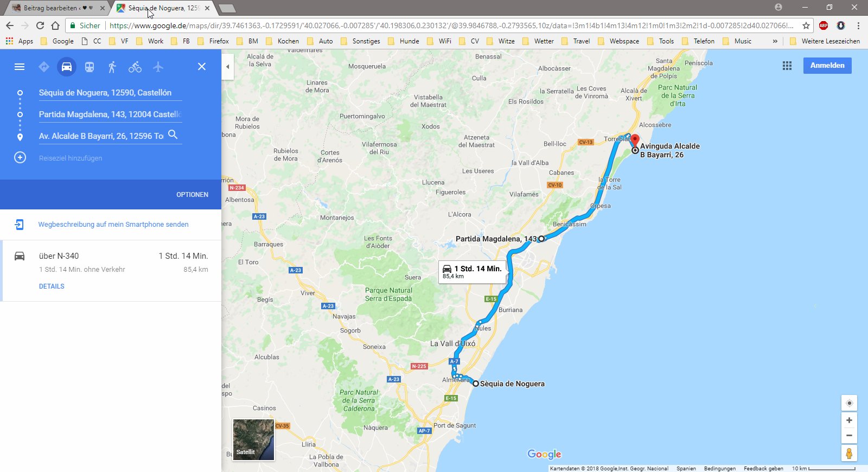Click the download extension icon
This screenshot has height=472, width=868.
[x=841, y=25]
